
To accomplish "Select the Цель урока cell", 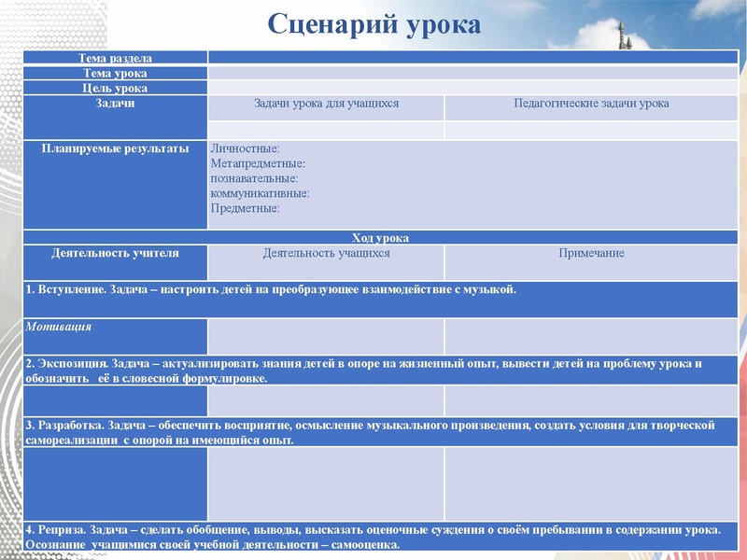I will (x=116, y=89).
